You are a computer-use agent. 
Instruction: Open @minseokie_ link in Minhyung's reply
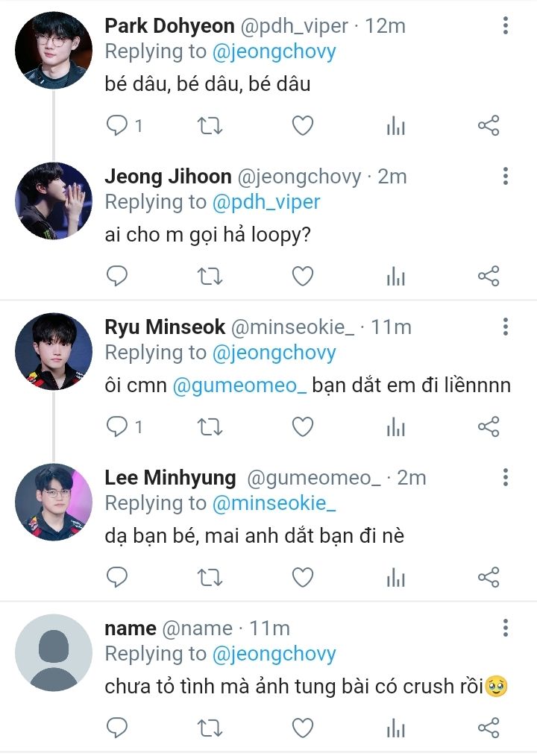click(x=274, y=503)
